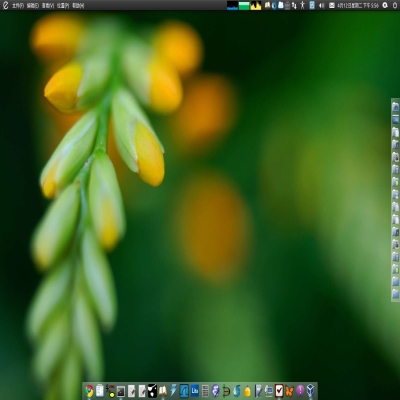Open the calculator icon in dock
This screenshot has width=400, height=400.
205,391
